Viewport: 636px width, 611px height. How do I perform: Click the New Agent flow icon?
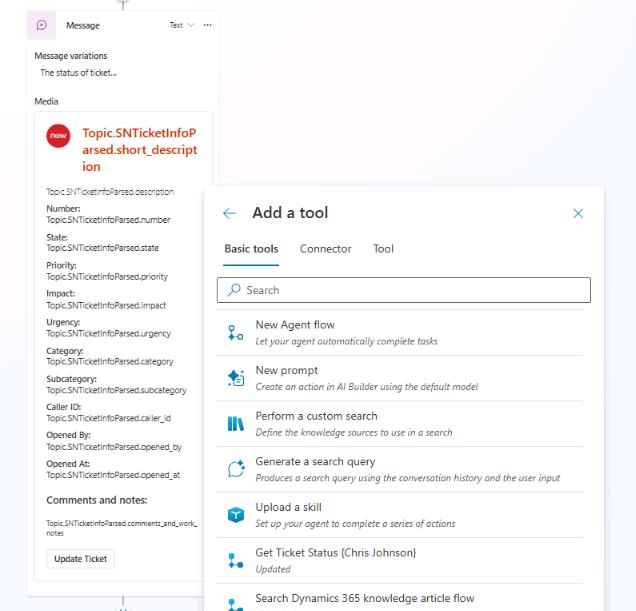tap(236, 333)
